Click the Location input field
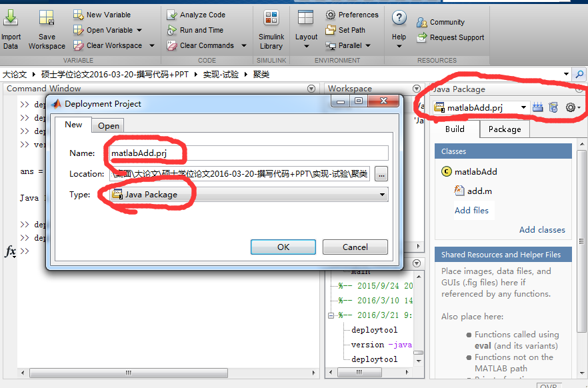 point(239,174)
